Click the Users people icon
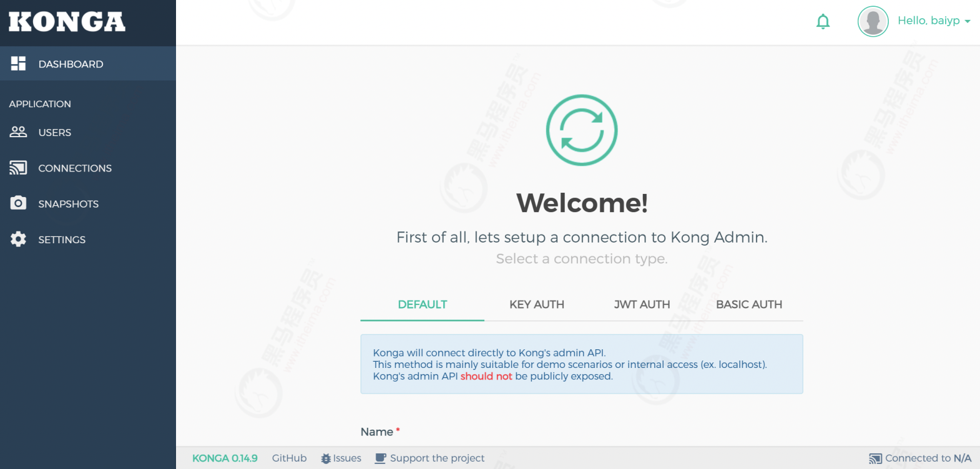Image resolution: width=980 pixels, height=469 pixels. pyautogui.click(x=19, y=132)
